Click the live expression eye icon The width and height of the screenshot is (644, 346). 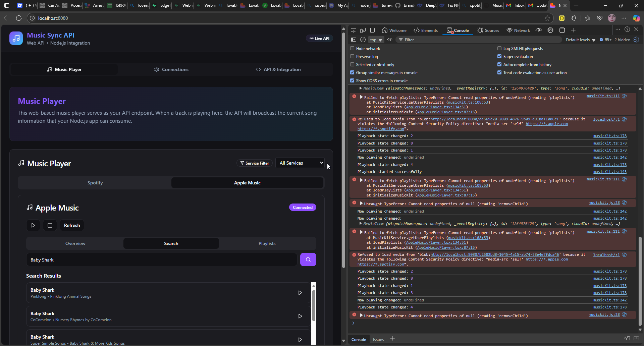point(390,40)
